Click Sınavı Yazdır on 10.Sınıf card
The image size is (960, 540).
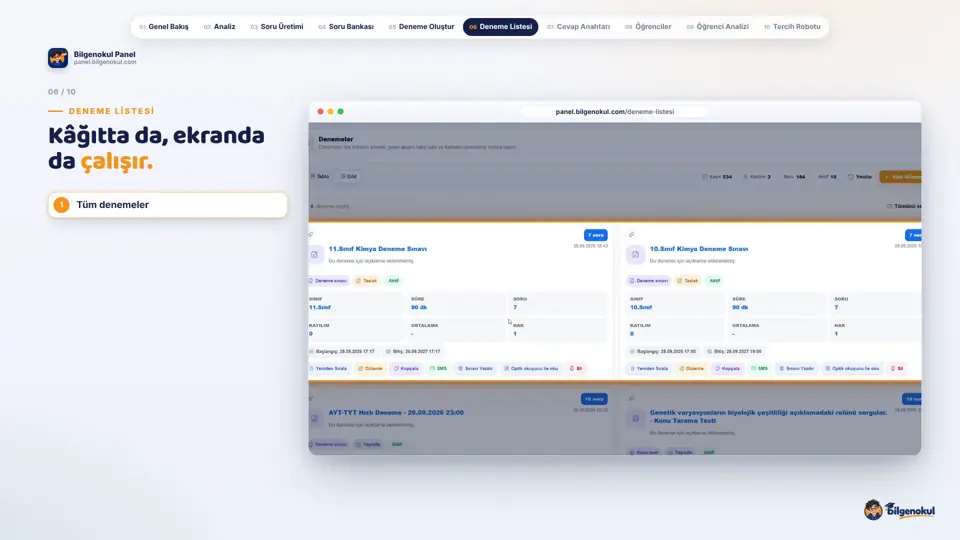pos(797,369)
